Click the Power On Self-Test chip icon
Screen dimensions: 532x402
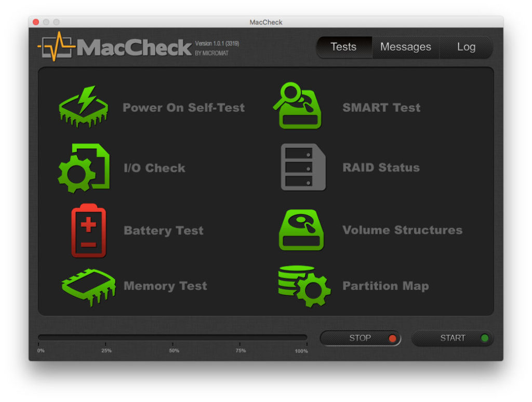[x=84, y=106]
